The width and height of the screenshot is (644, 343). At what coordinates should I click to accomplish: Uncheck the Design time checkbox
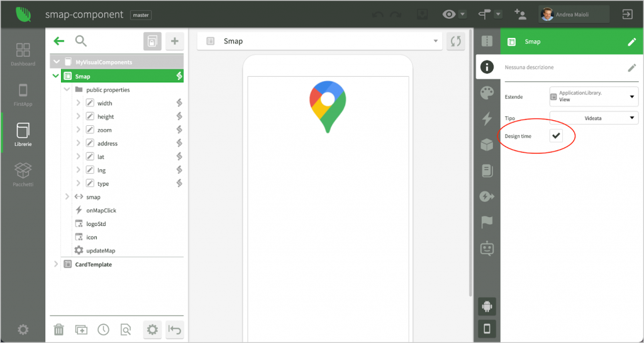[x=556, y=135]
